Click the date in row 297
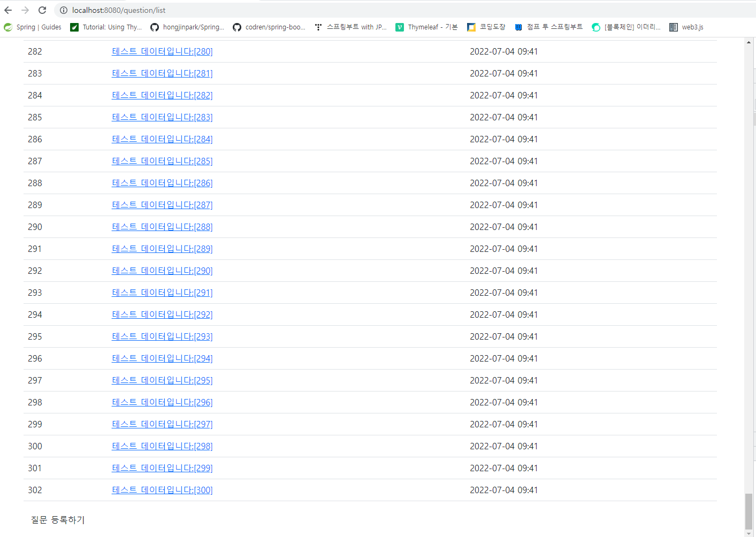 click(x=504, y=380)
